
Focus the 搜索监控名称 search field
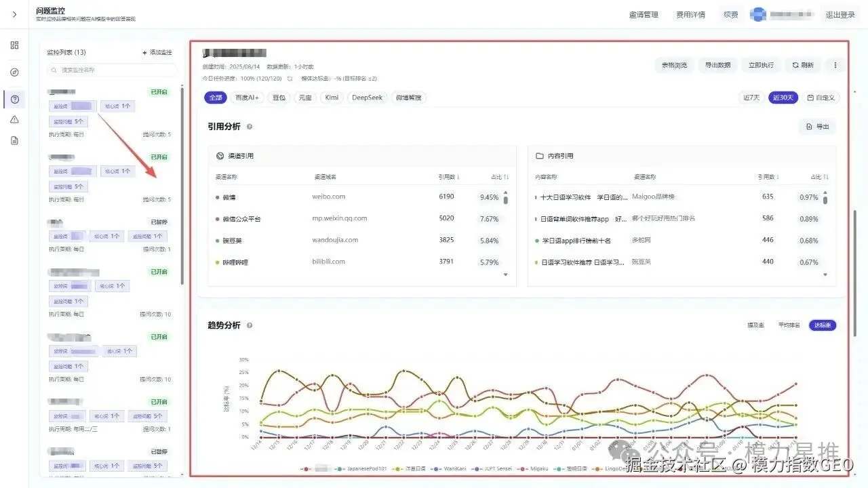[112, 70]
